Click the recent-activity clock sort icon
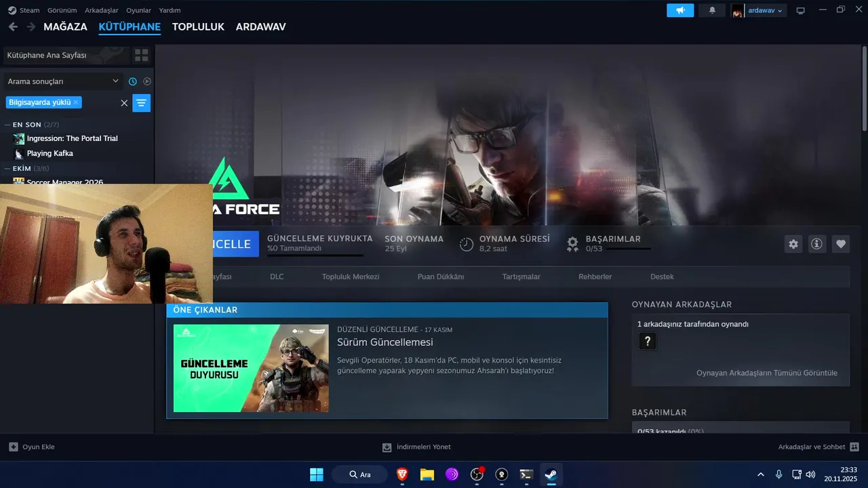 click(x=133, y=81)
